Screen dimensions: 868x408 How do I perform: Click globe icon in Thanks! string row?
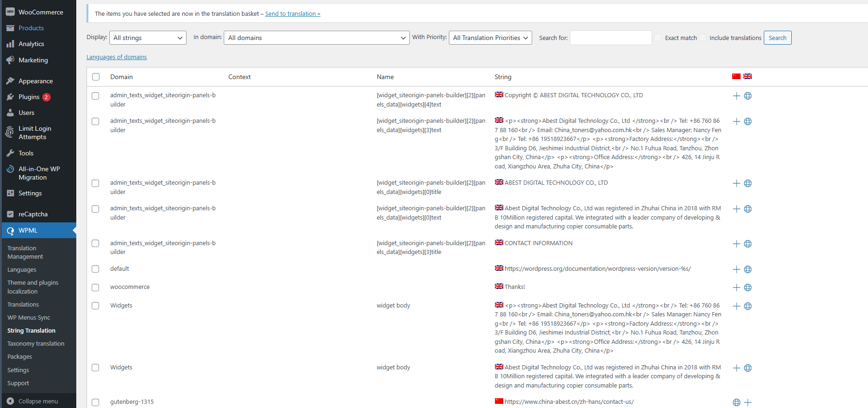coord(748,288)
